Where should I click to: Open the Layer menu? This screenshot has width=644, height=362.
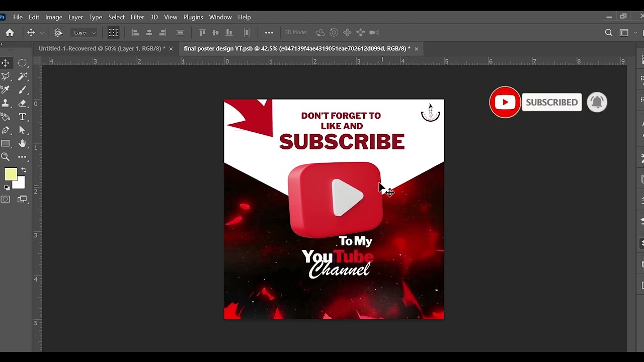[x=75, y=17]
